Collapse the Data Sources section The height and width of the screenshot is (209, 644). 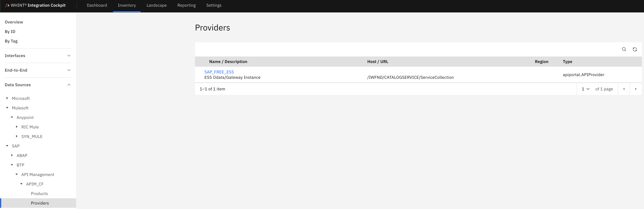tap(69, 85)
